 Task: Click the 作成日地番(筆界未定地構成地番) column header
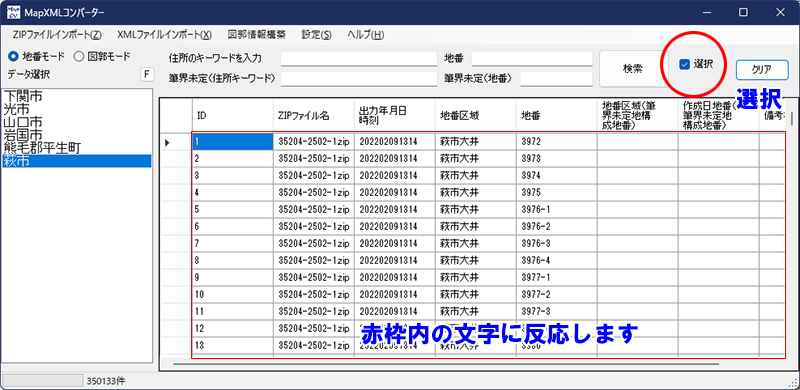[719, 115]
